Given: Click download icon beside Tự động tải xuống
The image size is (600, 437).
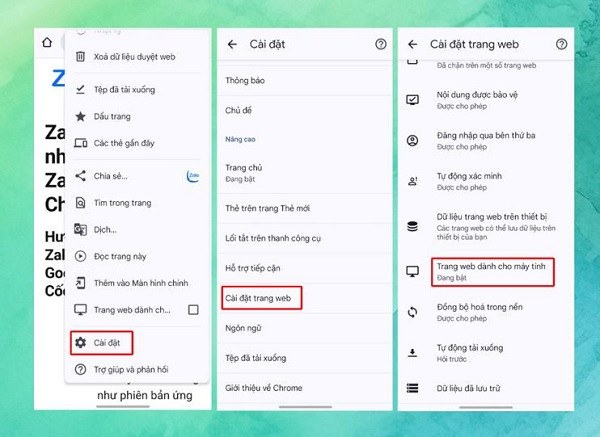Looking at the screenshot, I should (412, 353).
